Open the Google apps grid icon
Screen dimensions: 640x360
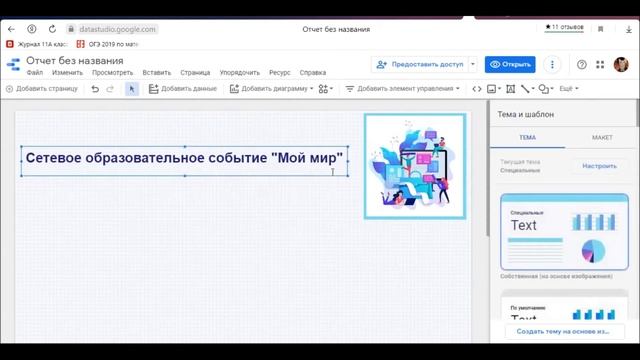pos(600,64)
